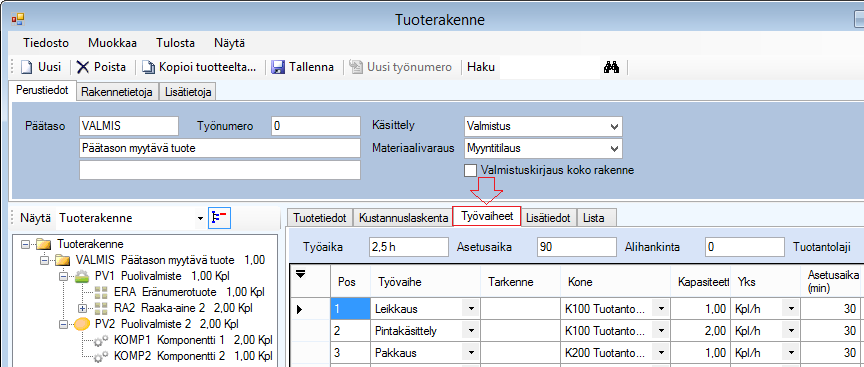Select KOMP1 Komponentti 1 tree row

pos(193,340)
